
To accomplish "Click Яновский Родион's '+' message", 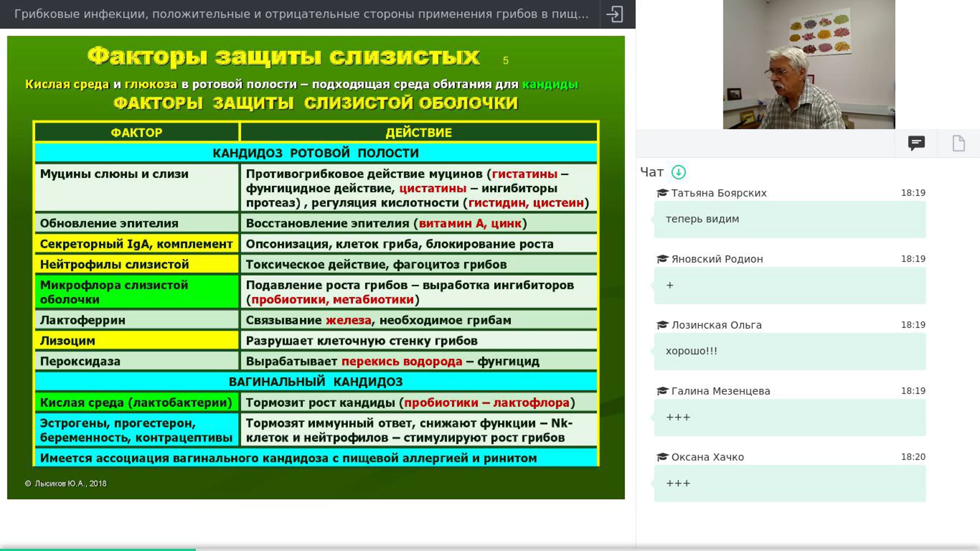I will tap(790, 286).
